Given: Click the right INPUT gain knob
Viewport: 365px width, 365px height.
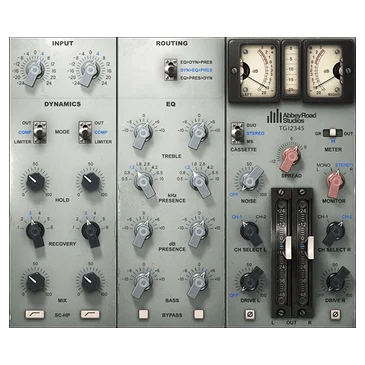Looking at the screenshot, I should [x=90, y=71].
